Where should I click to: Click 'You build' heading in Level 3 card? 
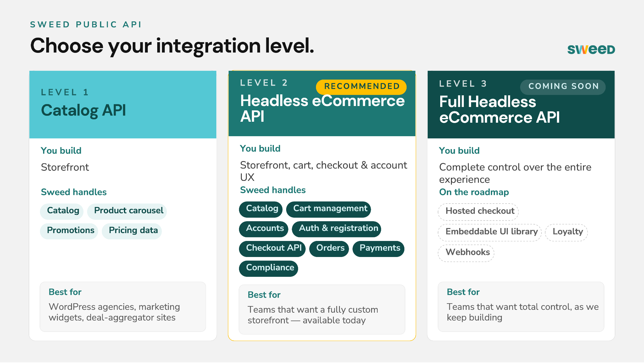pyautogui.click(x=459, y=151)
